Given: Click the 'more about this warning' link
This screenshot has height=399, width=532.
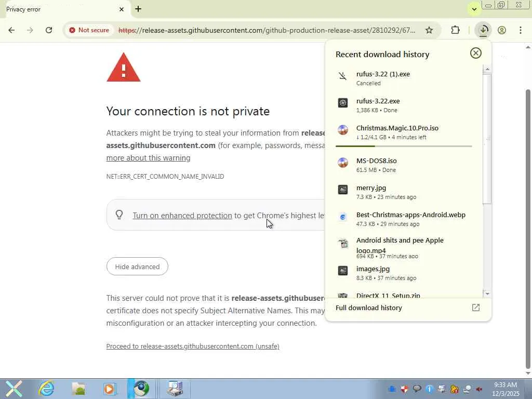Looking at the screenshot, I should [148, 158].
